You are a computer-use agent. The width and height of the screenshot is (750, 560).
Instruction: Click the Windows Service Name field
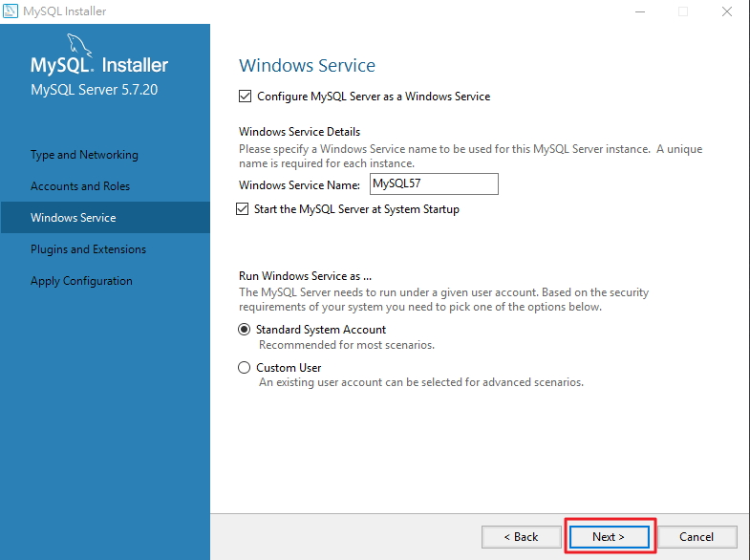click(x=434, y=184)
